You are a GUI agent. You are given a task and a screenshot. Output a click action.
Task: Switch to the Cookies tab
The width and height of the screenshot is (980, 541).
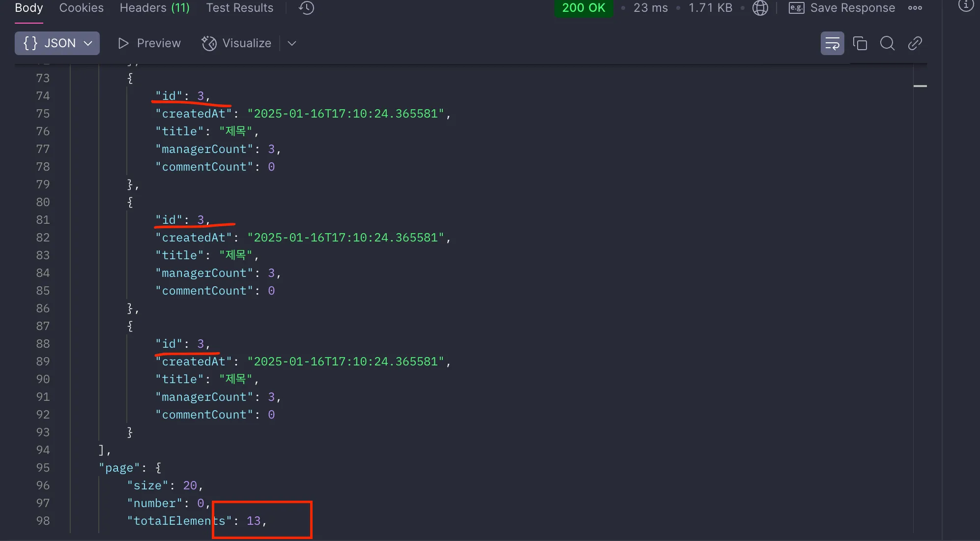click(x=81, y=8)
